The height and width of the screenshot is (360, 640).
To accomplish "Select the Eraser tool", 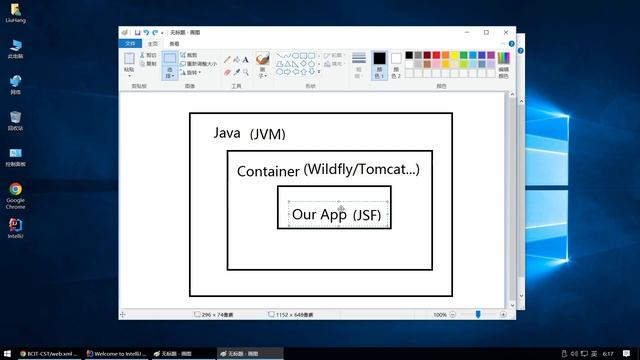I will coord(227,72).
